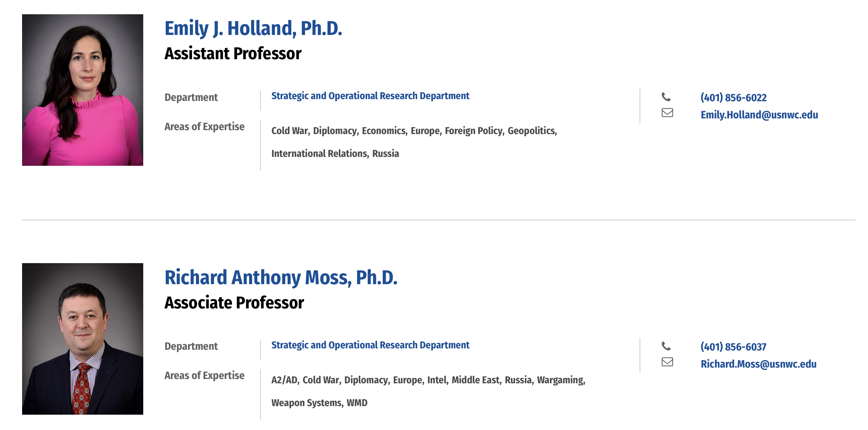
Task: Click the 'Geopolitics' expertise tag
Action: coord(531,131)
